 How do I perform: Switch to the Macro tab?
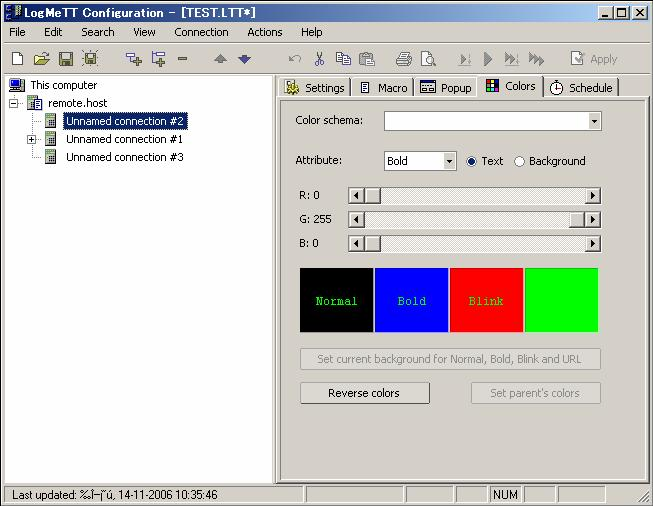[x=383, y=87]
